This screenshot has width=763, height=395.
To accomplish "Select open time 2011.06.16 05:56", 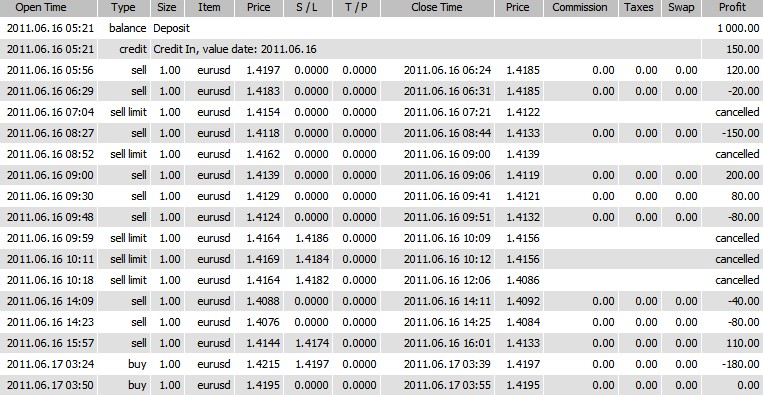I will point(50,70).
